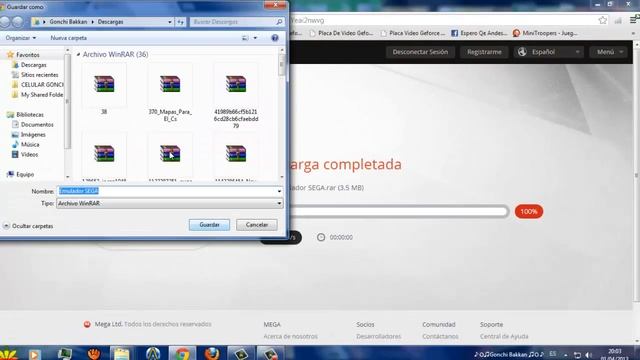This screenshot has height=360, width=640.
Task: Click Desarrolladores footer link
Action: 378,336
